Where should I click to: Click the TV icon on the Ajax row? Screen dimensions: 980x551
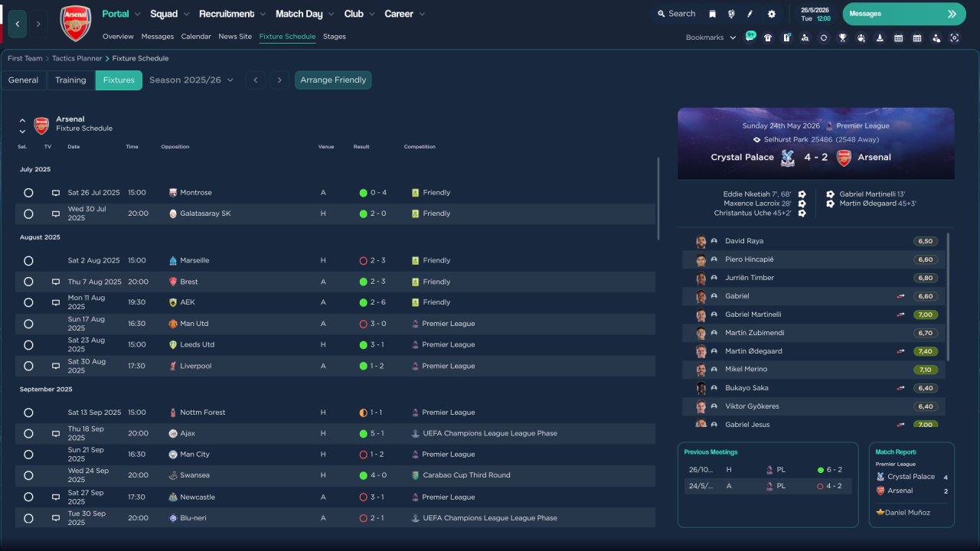[x=55, y=433]
